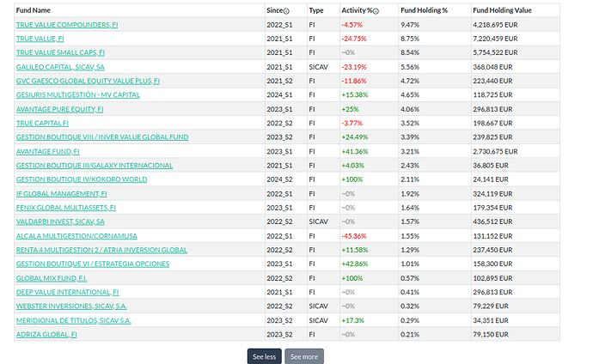Open MERIDIONAL DE TITULOS, SICAV S.A. link
Image resolution: width=593 pixels, height=364 pixels.
(73, 321)
